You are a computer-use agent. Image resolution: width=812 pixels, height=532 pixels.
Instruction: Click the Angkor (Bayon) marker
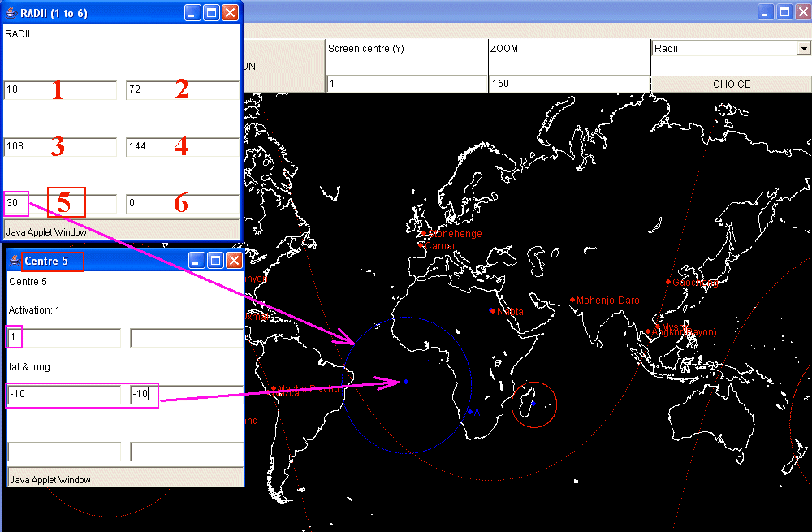click(x=648, y=331)
